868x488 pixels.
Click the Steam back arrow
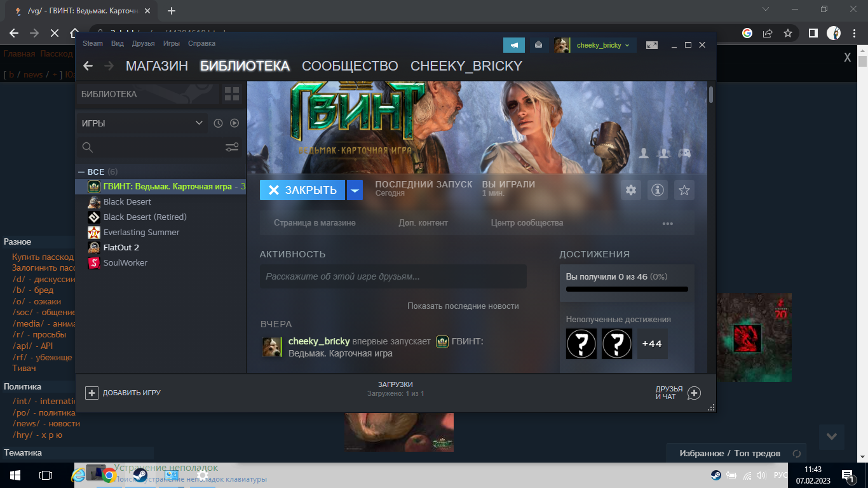pyautogui.click(x=88, y=66)
